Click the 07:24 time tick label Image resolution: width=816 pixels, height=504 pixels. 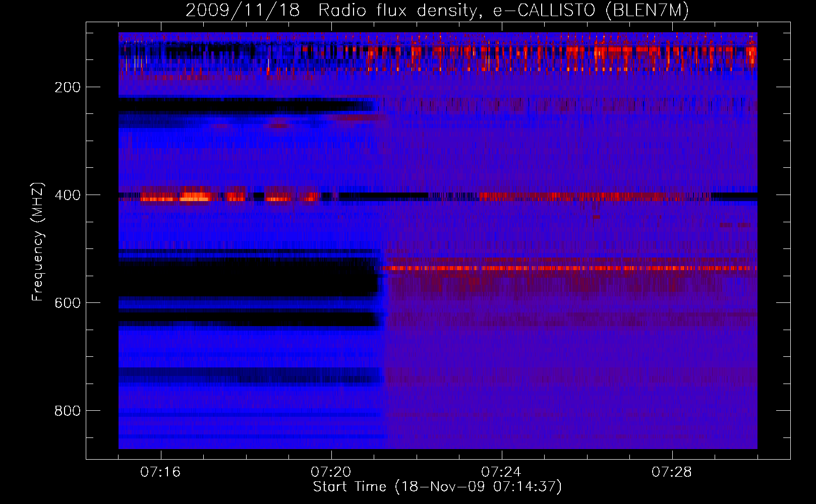[501, 472]
